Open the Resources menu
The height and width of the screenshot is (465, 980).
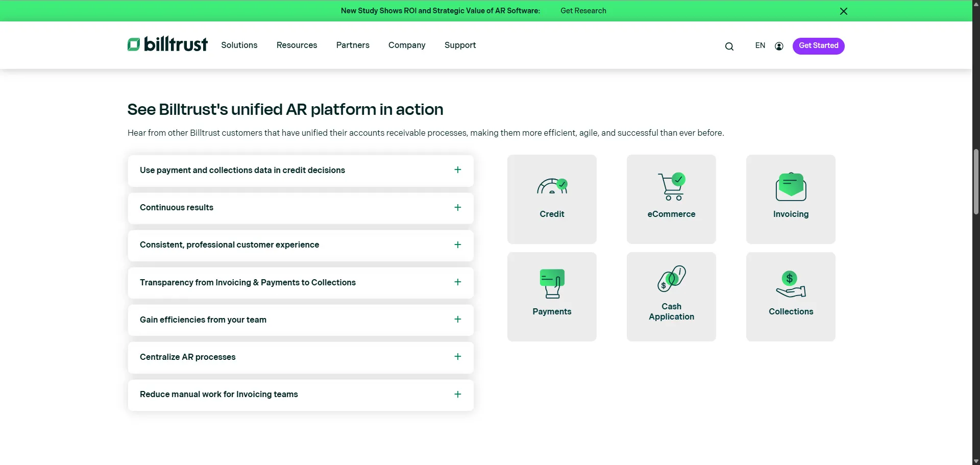(x=297, y=45)
